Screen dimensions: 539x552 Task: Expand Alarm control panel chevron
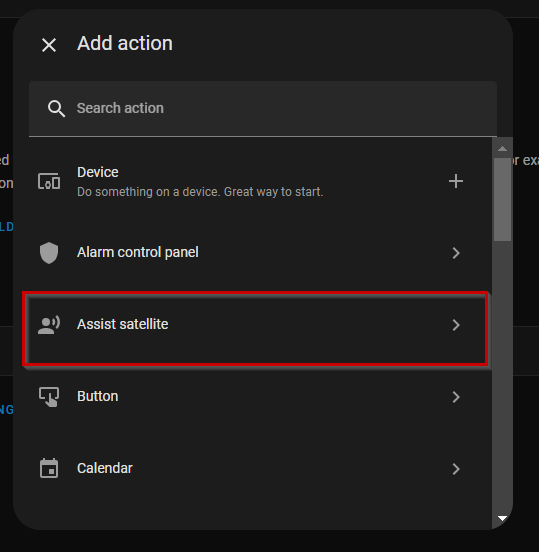(x=456, y=253)
